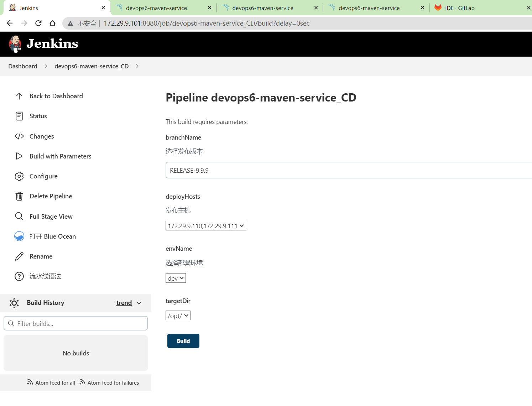Click the Dashboard breadcrumb

pyautogui.click(x=23, y=66)
